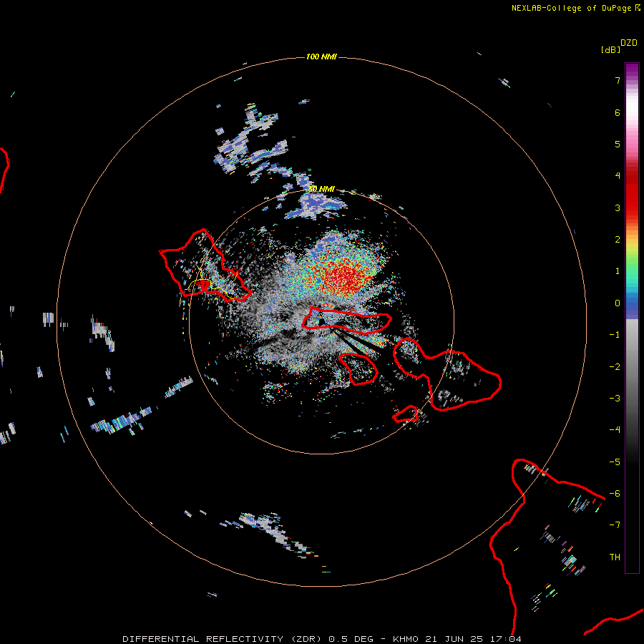644x644 pixels.
Task: Click the 3 dB scale tick label
Action: pos(618,208)
